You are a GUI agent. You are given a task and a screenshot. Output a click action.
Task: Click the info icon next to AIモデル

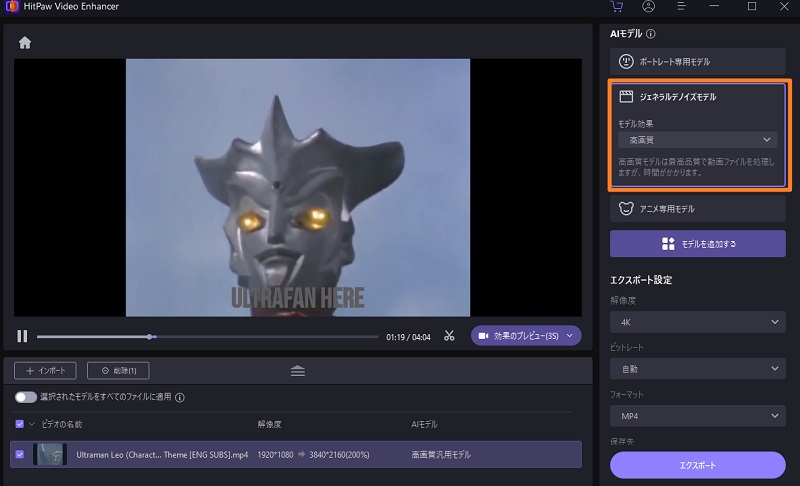(x=651, y=34)
